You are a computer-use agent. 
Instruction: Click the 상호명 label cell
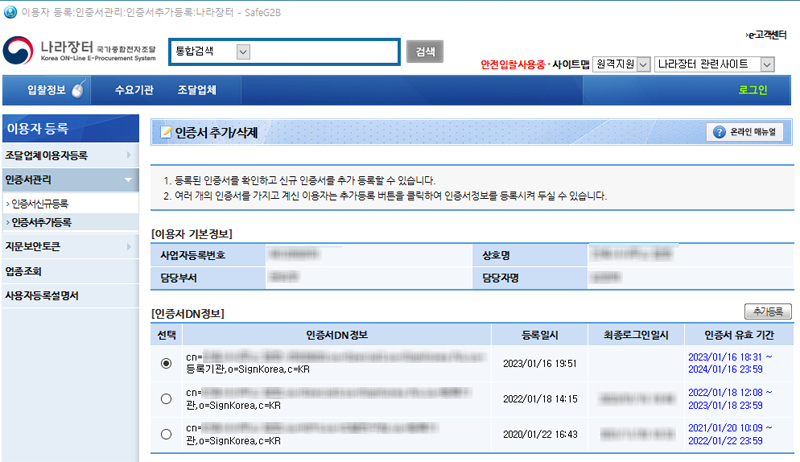point(530,255)
